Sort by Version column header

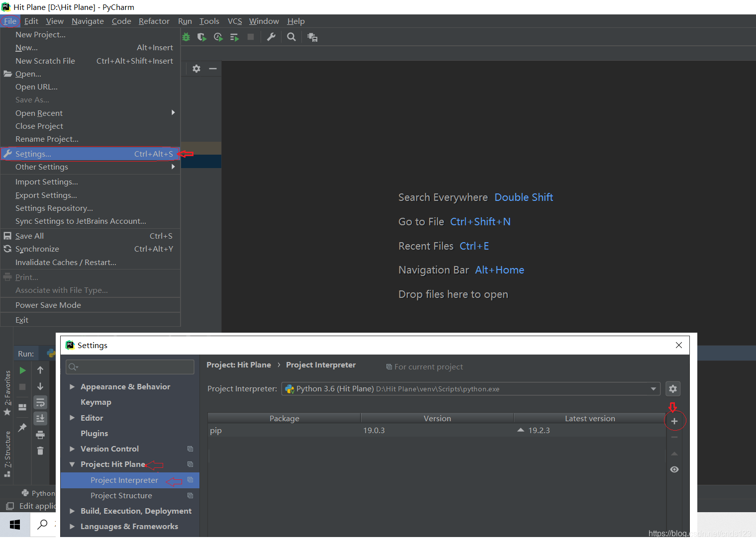coord(437,418)
